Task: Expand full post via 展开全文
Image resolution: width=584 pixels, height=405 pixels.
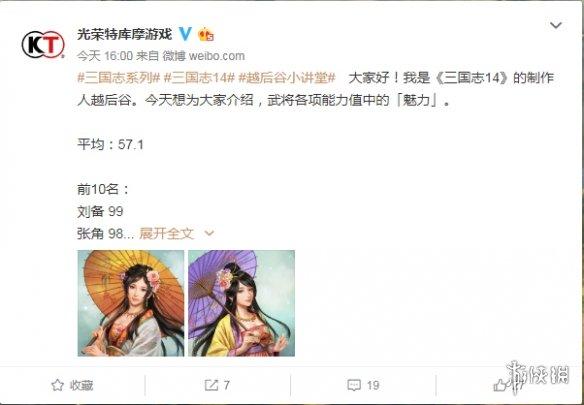Action: tap(167, 234)
